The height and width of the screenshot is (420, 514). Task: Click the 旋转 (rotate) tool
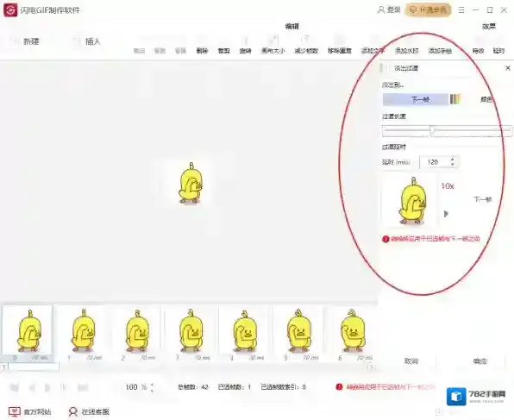pos(245,45)
